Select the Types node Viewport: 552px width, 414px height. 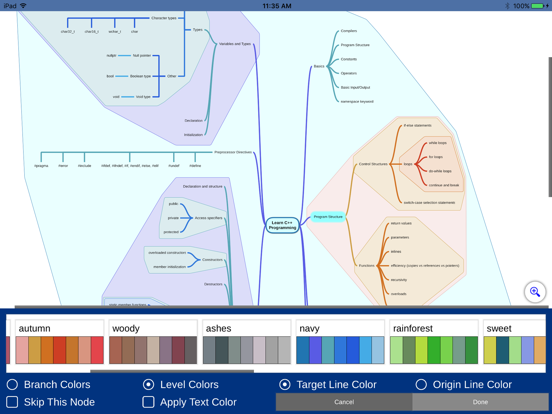pyautogui.click(x=197, y=30)
